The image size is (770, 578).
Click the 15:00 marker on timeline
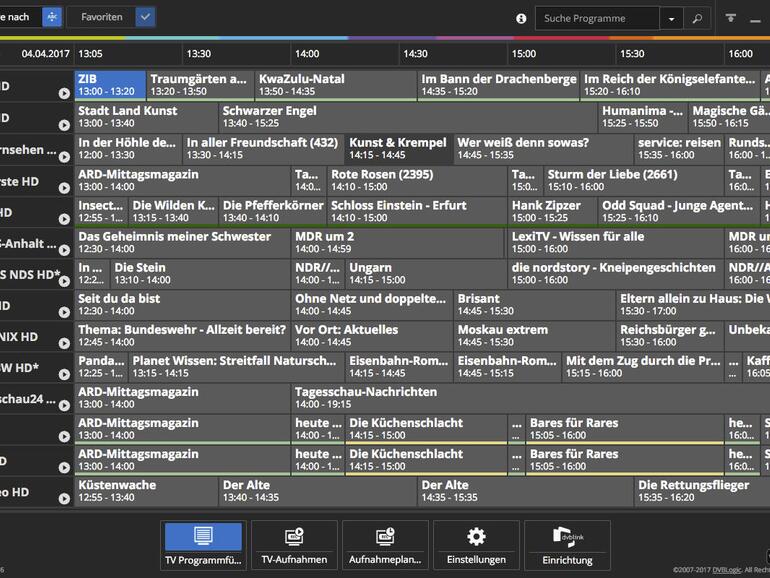click(523, 54)
